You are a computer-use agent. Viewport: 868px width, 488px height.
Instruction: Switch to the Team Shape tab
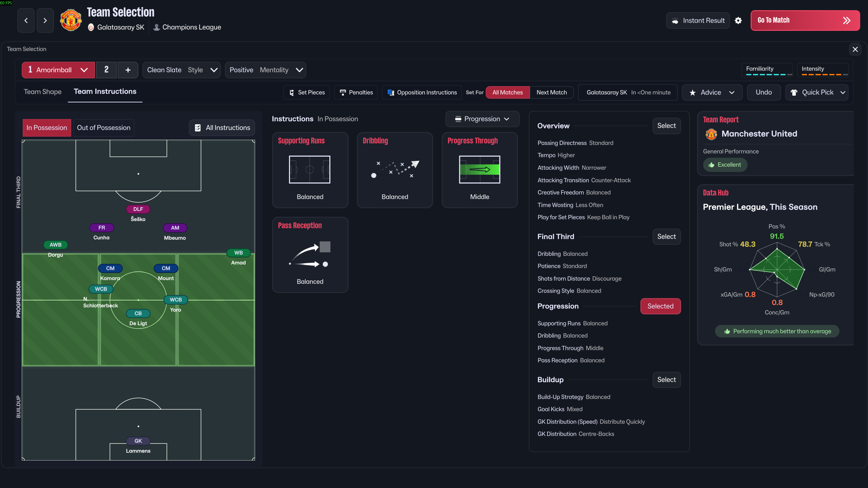pyautogui.click(x=42, y=92)
